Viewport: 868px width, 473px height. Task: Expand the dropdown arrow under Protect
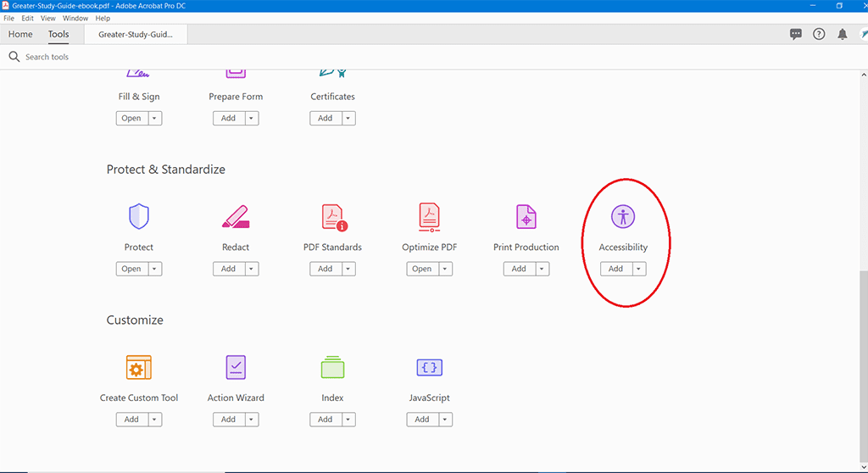click(x=154, y=269)
